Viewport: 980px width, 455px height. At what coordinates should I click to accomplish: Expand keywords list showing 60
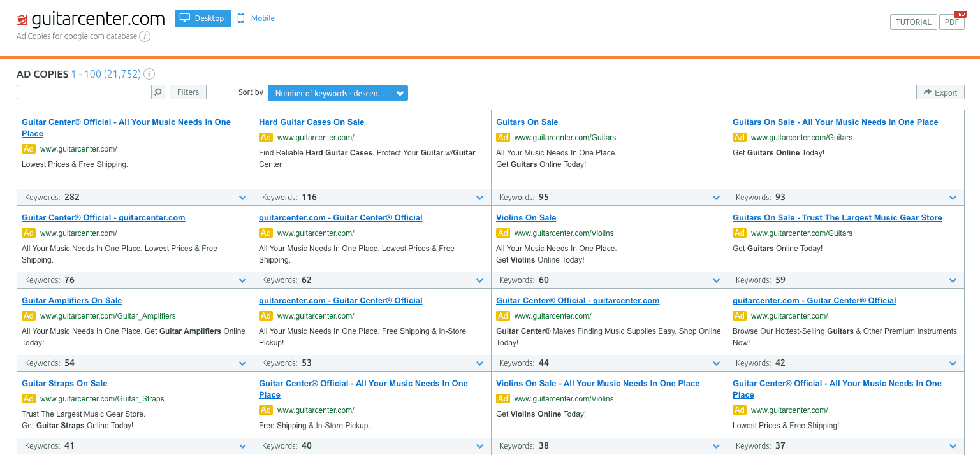click(716, 280)
